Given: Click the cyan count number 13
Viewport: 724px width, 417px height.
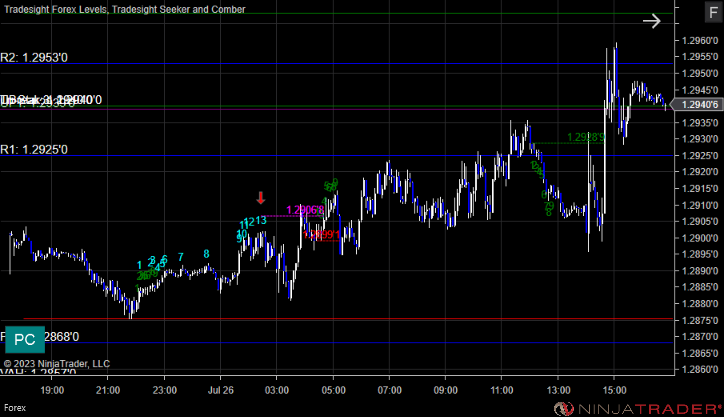Looking at the screenshot, I should [261, 220].
